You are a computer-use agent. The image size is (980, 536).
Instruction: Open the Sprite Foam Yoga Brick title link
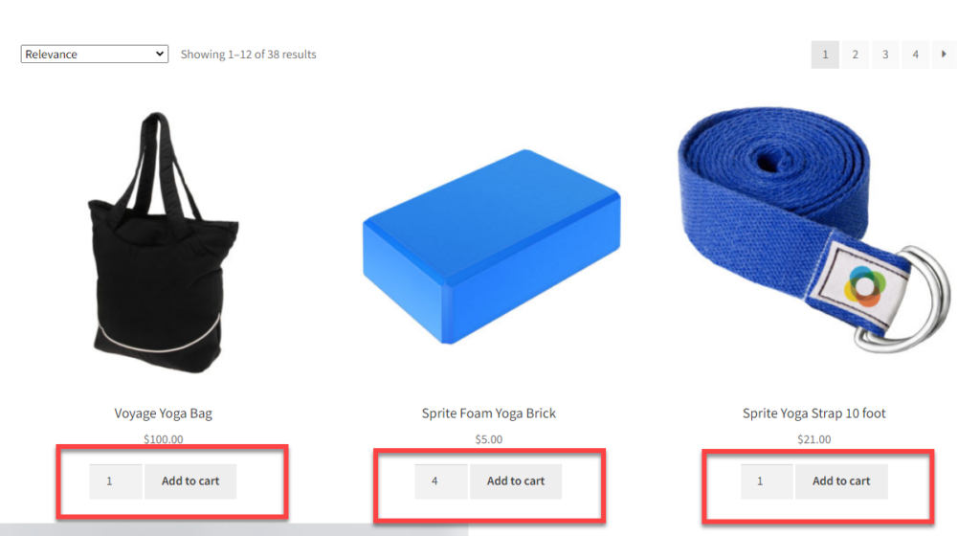point(489,413)
